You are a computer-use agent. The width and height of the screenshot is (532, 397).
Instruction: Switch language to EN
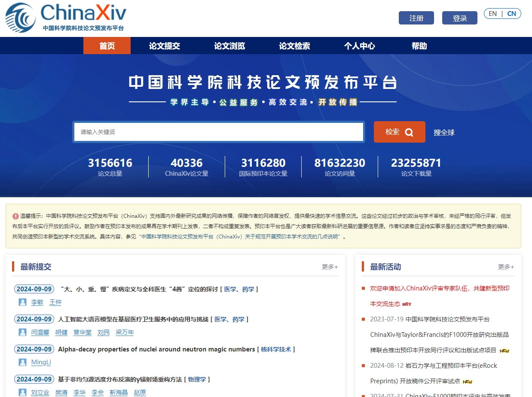point(493,14)
